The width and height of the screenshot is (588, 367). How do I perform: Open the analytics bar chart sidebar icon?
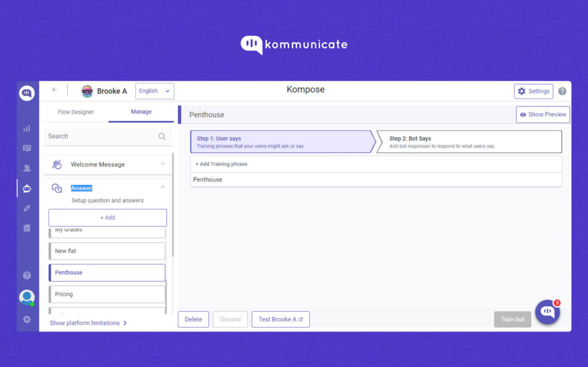tap(27, 129)
